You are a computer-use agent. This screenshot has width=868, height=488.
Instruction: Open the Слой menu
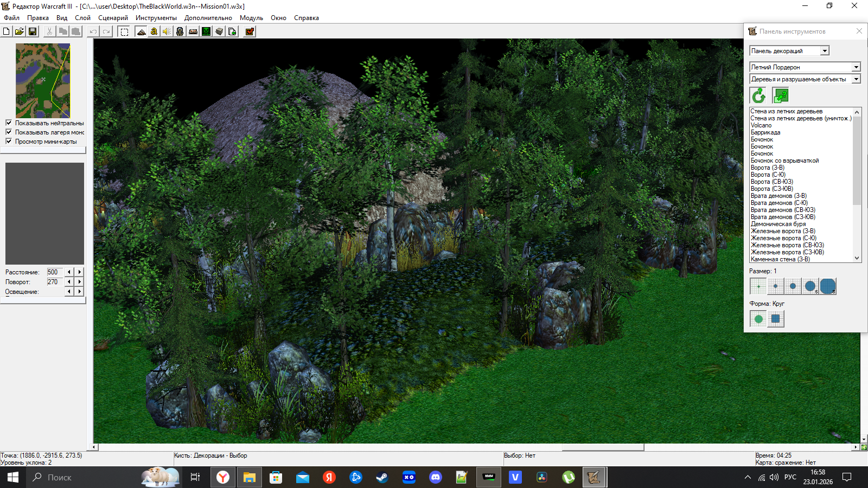pos(82,18)
